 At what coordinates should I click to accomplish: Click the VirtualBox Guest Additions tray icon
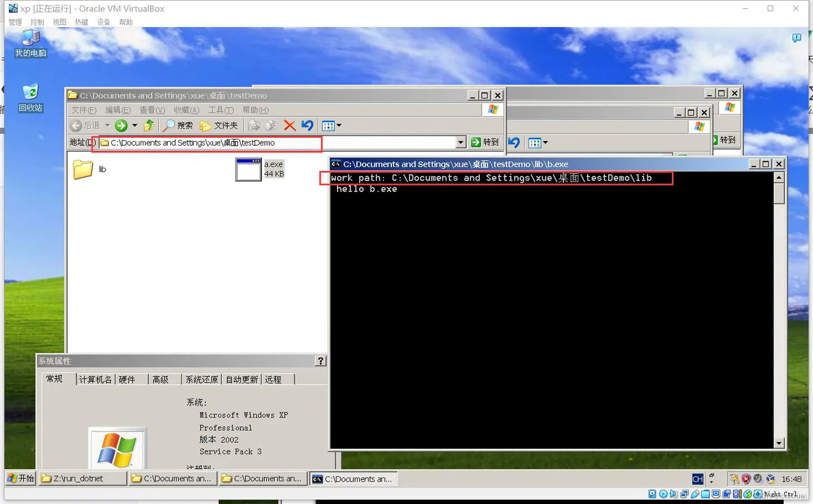[770, 479]
